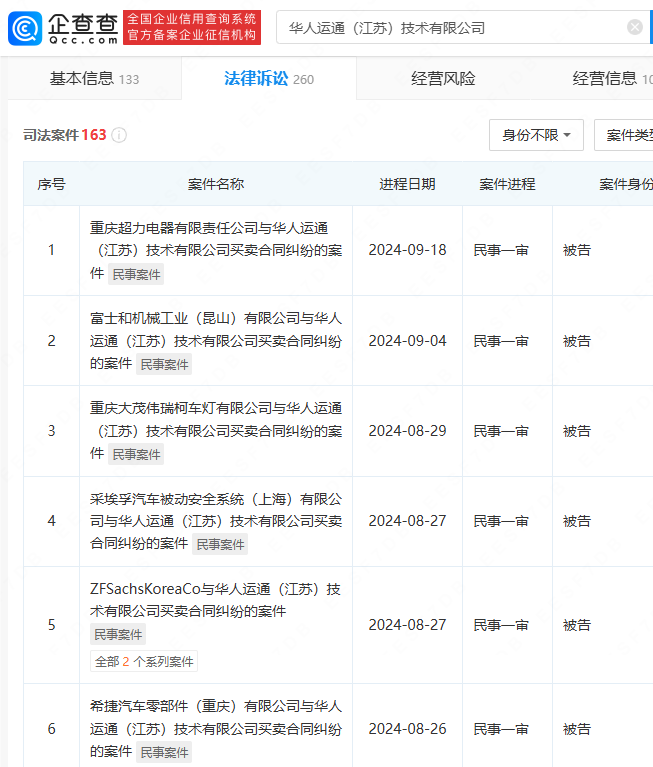Click 民事一审 in row 3

[501, 431]
